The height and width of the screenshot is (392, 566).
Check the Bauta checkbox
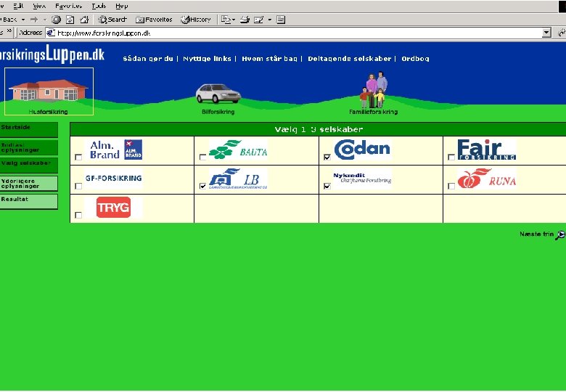point(203,157)
